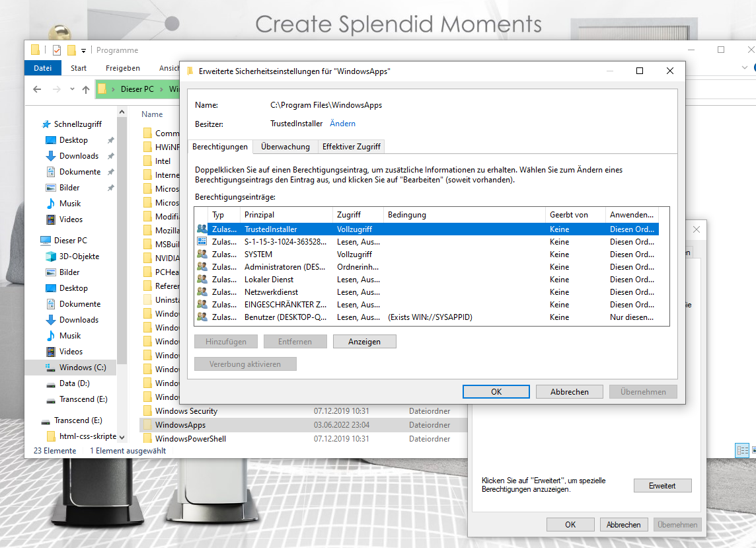Sort entries by Zugriff column
Screen dimensions: 756x548
point(358,215)
